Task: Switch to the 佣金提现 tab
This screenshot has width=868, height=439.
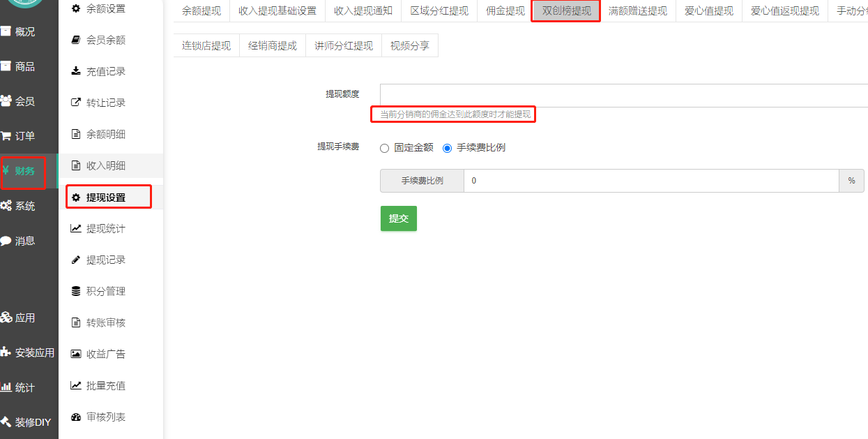Action: (x=505, y=11)
